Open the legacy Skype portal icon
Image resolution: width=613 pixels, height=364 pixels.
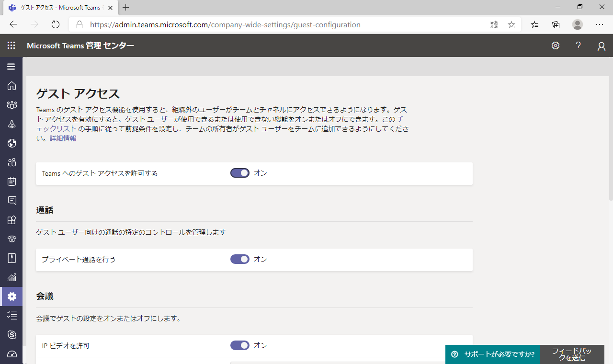click(x=12, y=335)
